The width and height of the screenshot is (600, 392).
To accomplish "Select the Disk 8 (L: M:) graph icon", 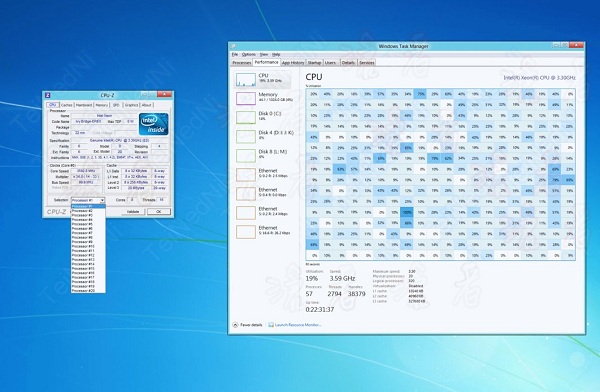I will coord(246,156).
